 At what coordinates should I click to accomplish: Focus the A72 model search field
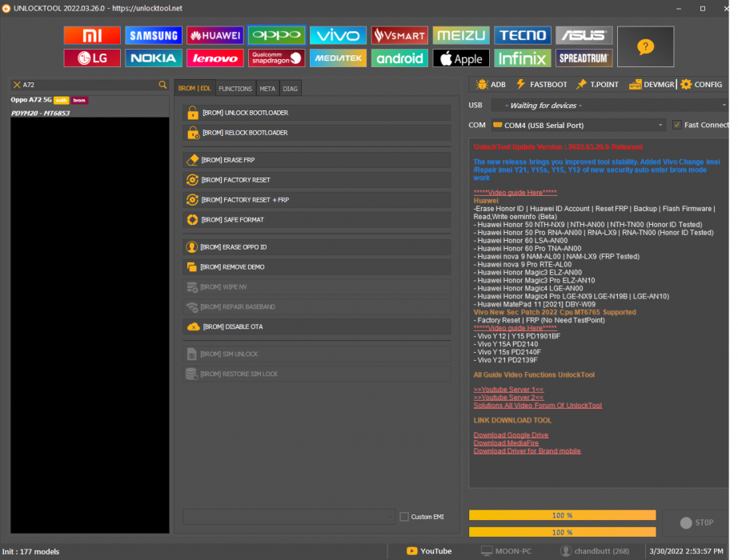coord(90,85)
